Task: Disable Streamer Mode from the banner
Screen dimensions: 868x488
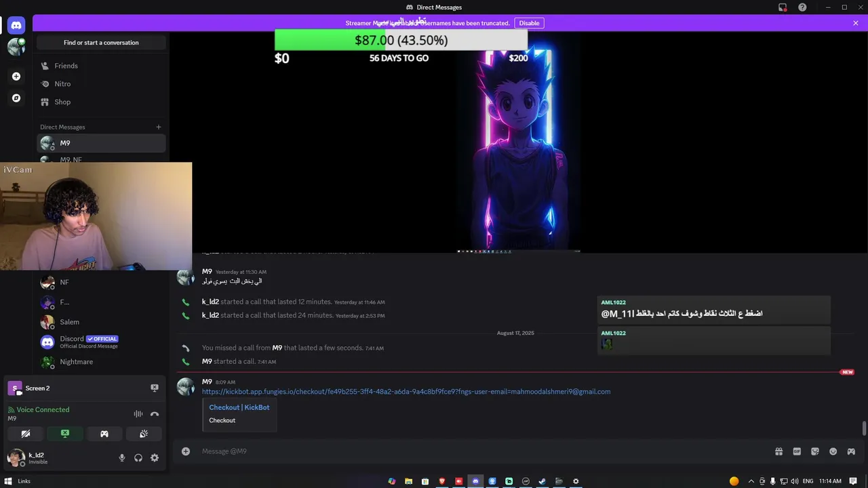Action: click(529, 23)
